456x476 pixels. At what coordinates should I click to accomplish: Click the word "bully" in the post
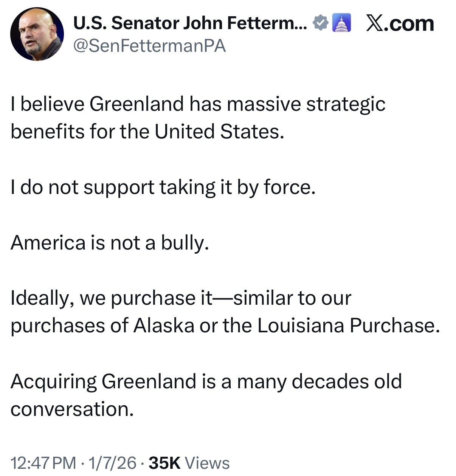click(185, 242)
